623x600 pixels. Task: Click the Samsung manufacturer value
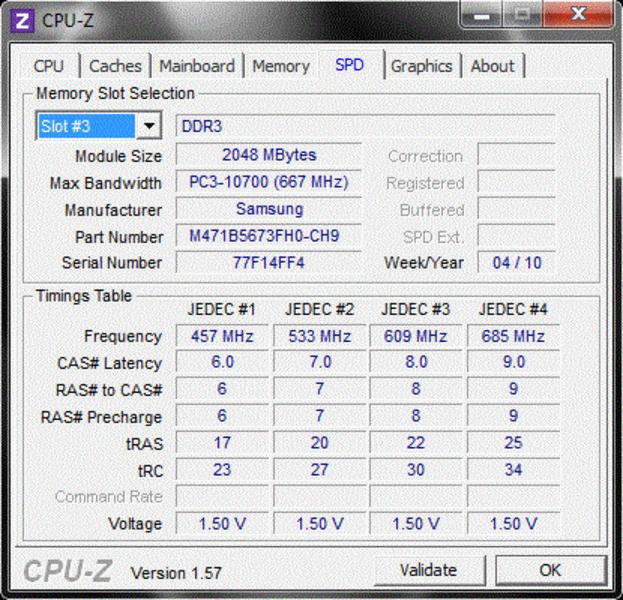(269, 209)
